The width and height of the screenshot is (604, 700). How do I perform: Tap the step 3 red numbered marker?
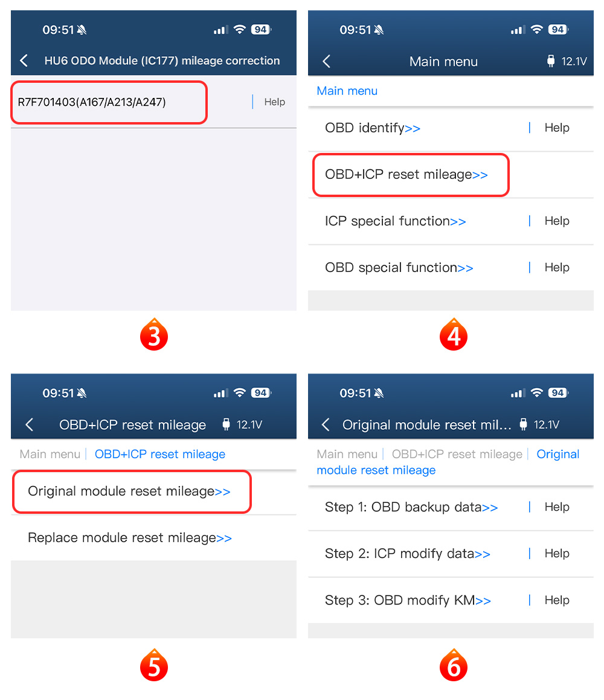click(x=154, y=335)
